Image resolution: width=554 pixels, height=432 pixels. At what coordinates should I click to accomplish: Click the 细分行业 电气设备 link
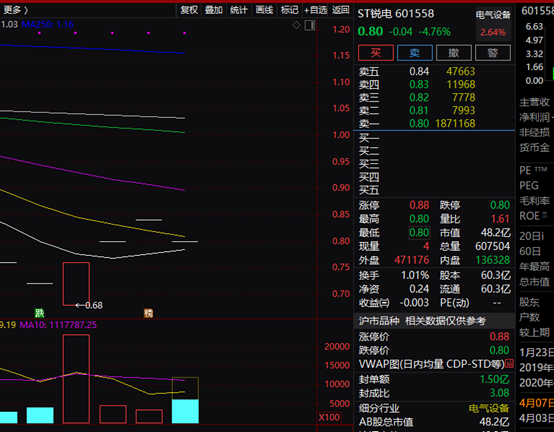click(x=489, y=409)
